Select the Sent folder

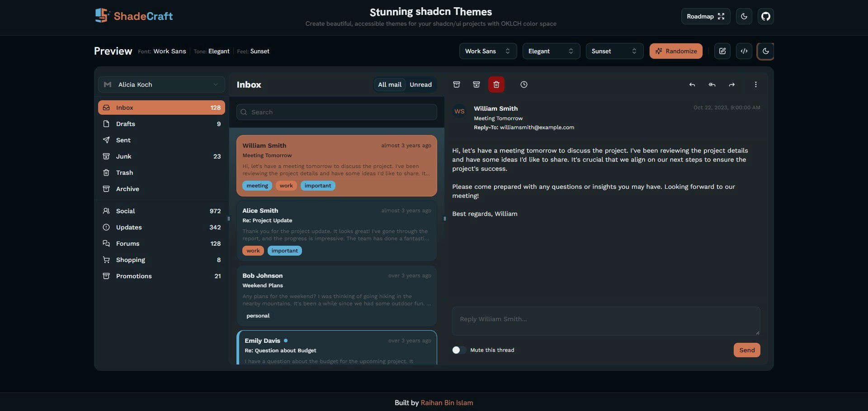coord(161,140)
